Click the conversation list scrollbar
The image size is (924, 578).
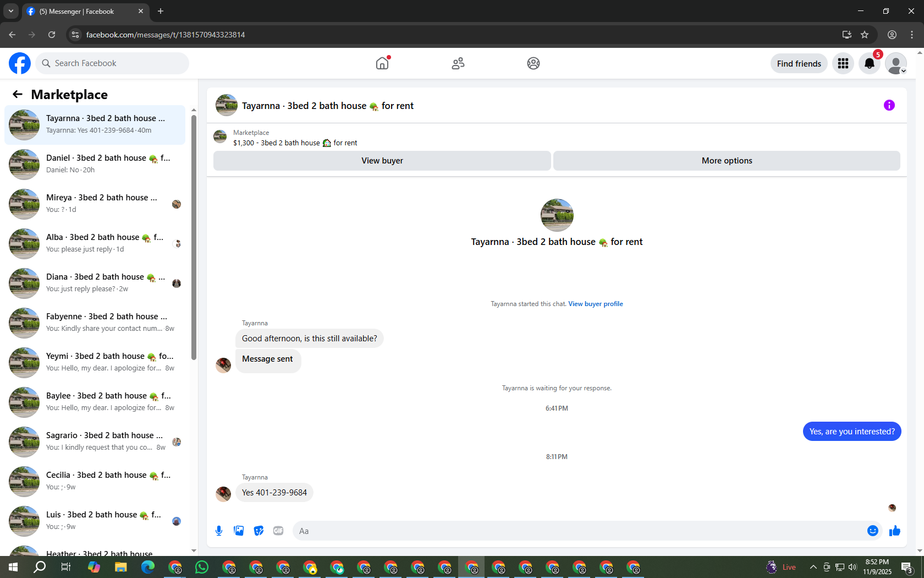point(194,237)
